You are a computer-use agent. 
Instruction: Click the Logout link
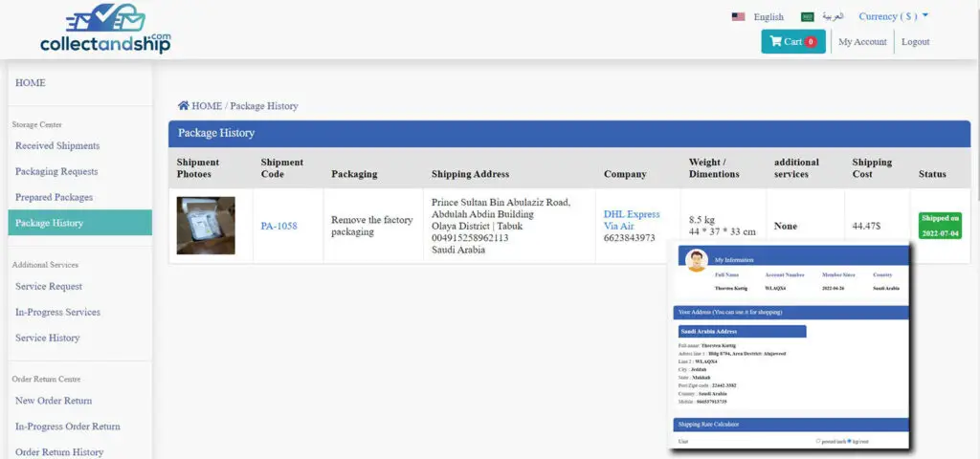[x=915, y=42]
